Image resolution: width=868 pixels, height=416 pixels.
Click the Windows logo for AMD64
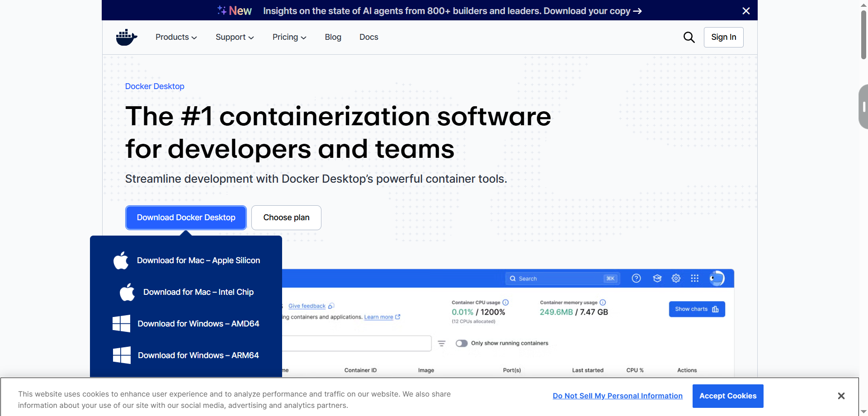121,324
